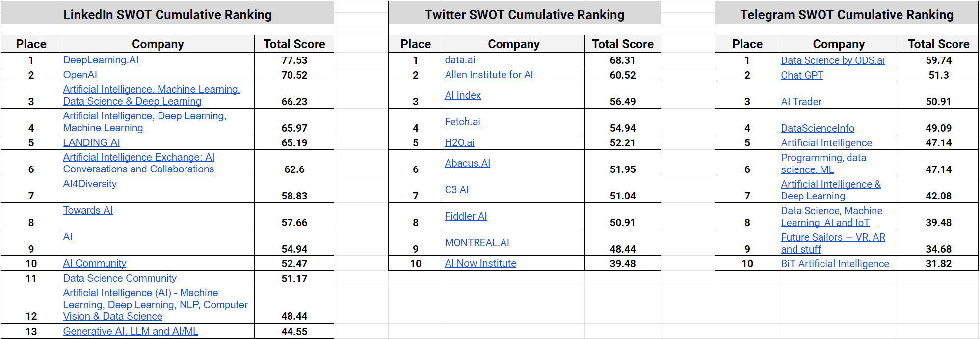Open the H2O.ai link
The width and height of the screenshot is (980, 339).
(459, 142)
